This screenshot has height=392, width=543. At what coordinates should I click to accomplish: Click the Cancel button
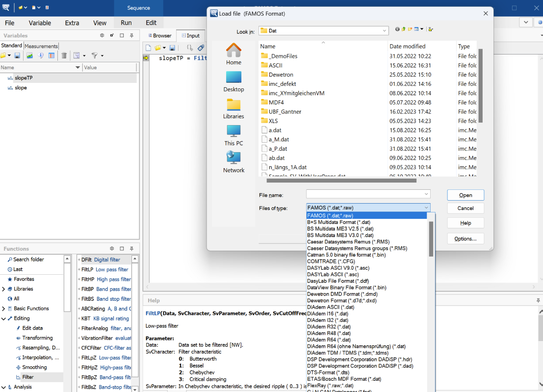[x=465, y=208]
